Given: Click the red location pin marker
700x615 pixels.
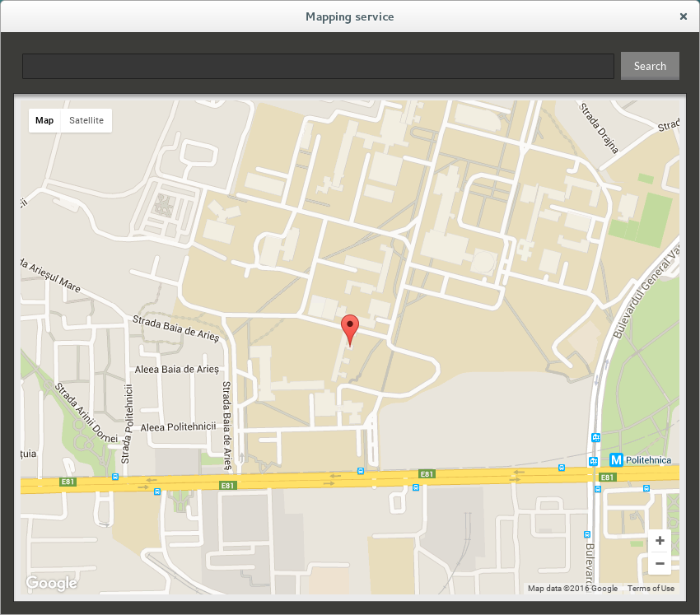Looking at the screenshot, I should [349, 330].
